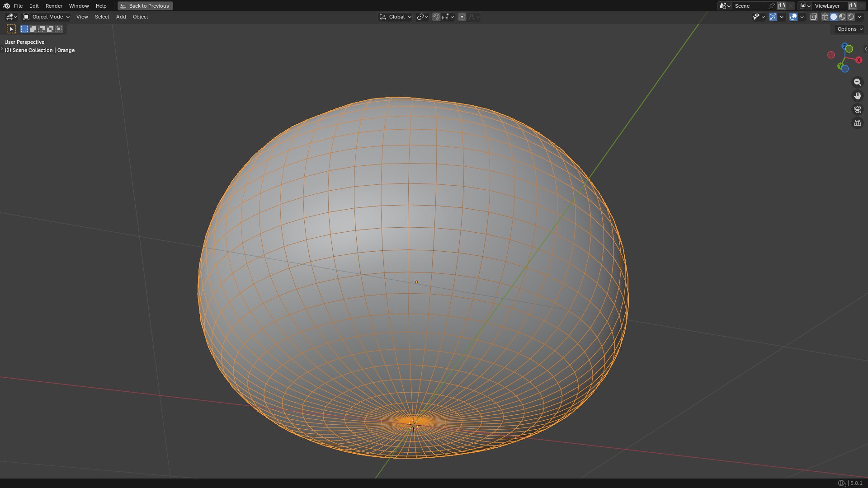
Task: Toggle the camera view icon
Action: [857, 109]
